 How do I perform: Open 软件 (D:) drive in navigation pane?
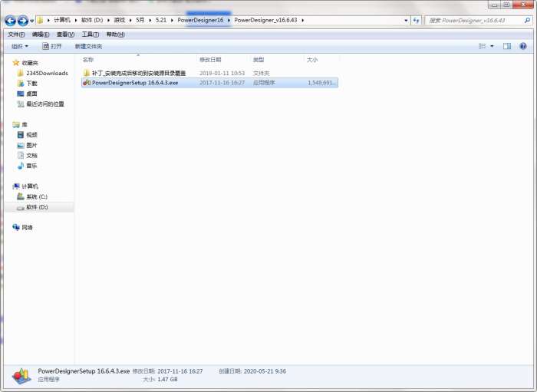37,207
